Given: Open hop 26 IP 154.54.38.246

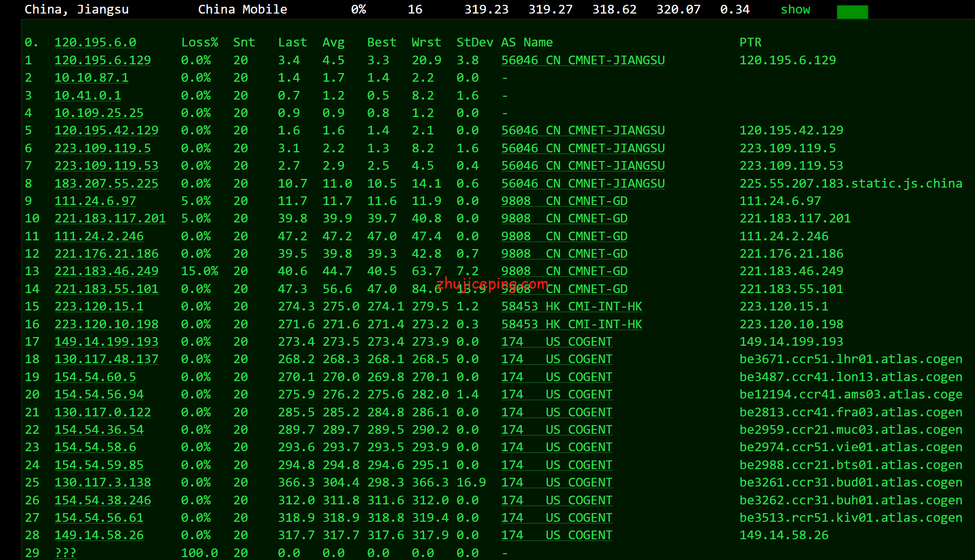Looking at the screenshot, I should click(103, 500).
